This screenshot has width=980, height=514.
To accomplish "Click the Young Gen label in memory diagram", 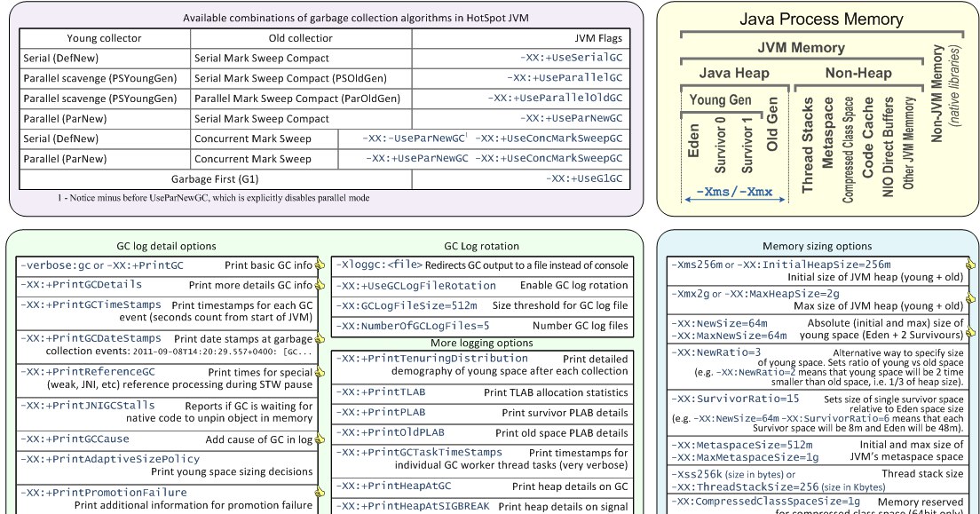I will tap(721, 99).
